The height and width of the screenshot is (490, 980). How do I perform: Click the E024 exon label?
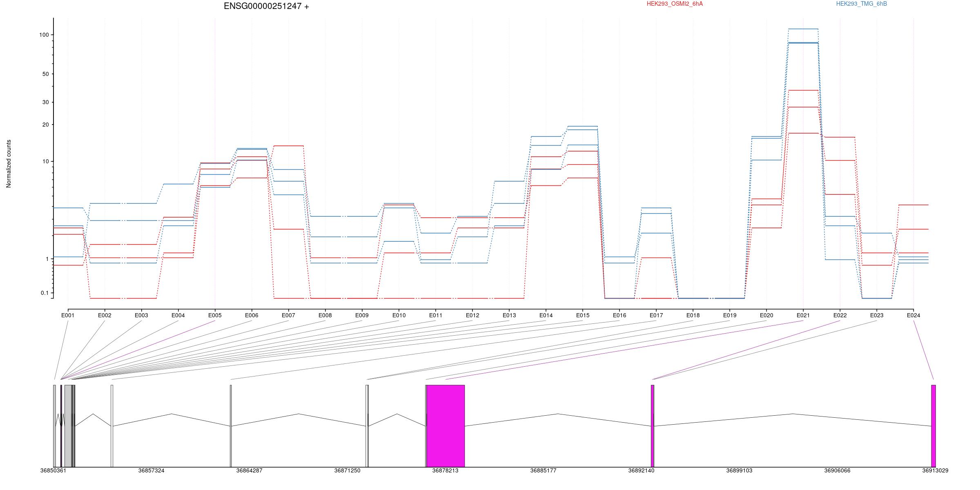[913, 315]
